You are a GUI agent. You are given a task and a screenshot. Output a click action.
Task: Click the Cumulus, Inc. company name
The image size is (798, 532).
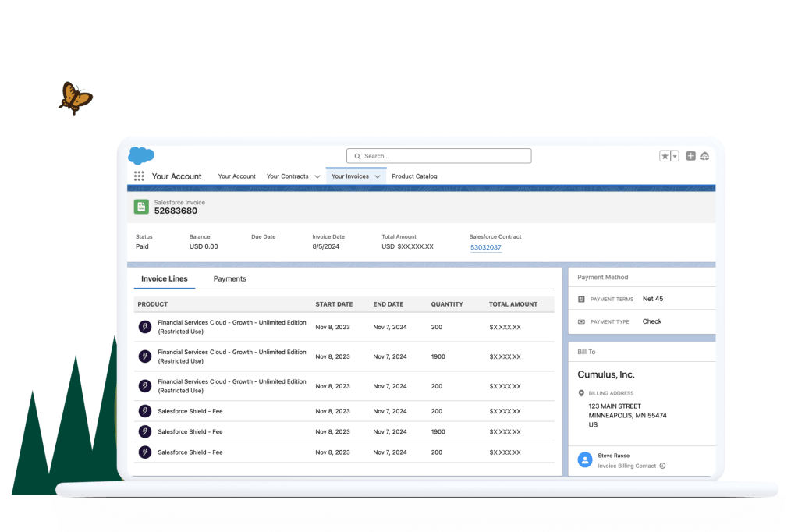click(606, 374)
